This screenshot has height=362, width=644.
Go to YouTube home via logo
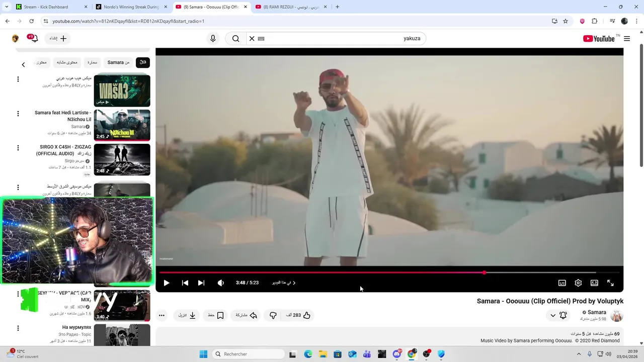point(599,39)
